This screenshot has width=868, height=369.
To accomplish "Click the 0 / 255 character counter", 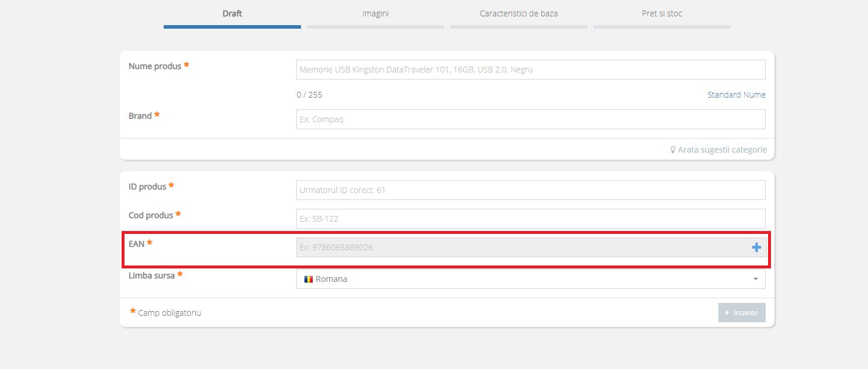I will tap(309, 95).
